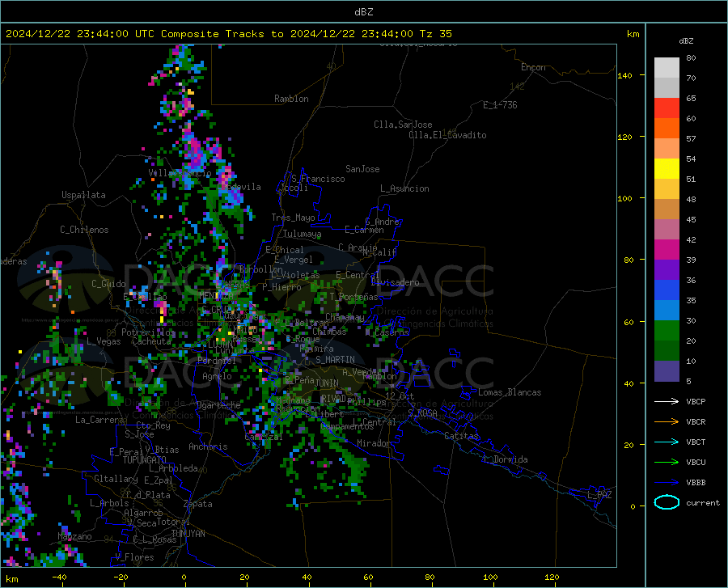The width and height of the screenshot is (728, 588).
Task: Click the V_Flores label
Action: (134, 557)
